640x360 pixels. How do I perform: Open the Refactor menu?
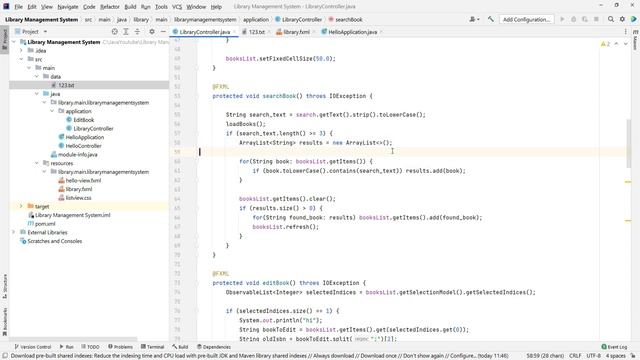pos(110,7)
